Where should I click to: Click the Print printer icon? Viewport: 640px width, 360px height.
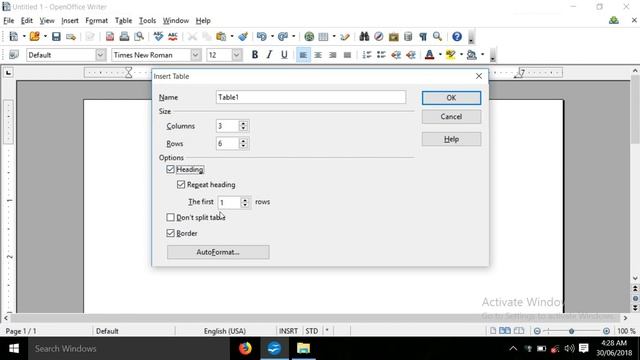[124, 37]
